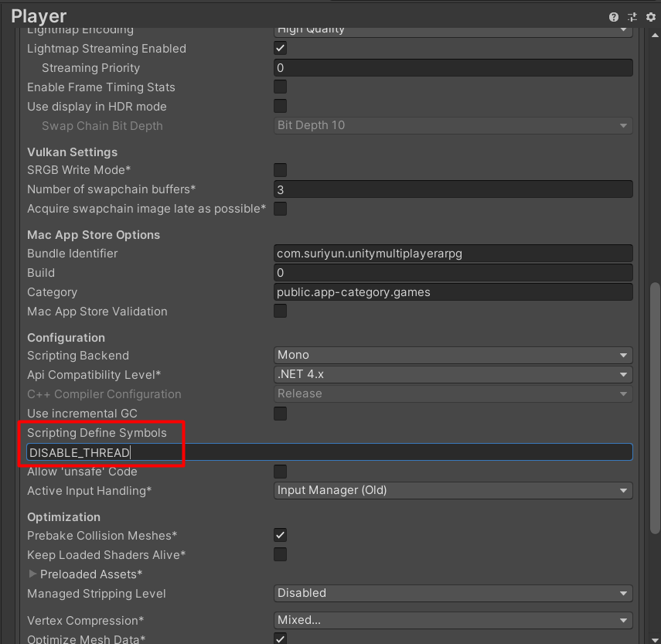
Task: Toggle SRGB Write Mode
Action: pyautogui.click(x=280, y=170)
